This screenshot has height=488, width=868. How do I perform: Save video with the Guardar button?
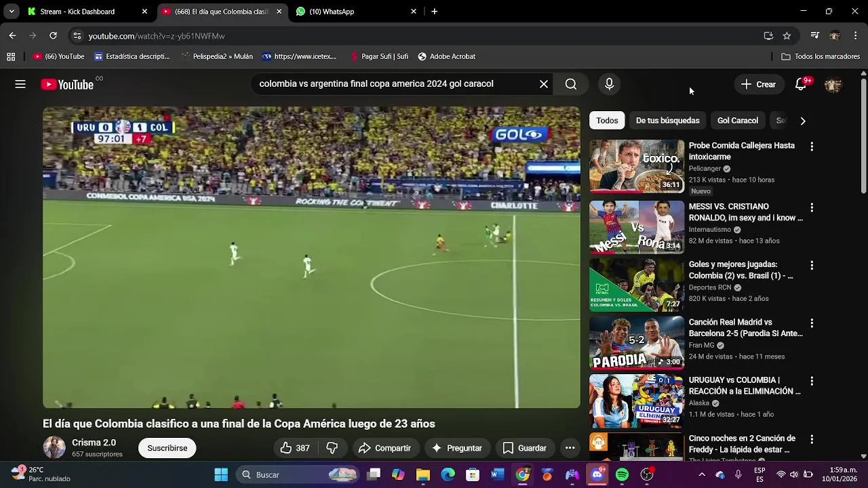tap(524, 448)
